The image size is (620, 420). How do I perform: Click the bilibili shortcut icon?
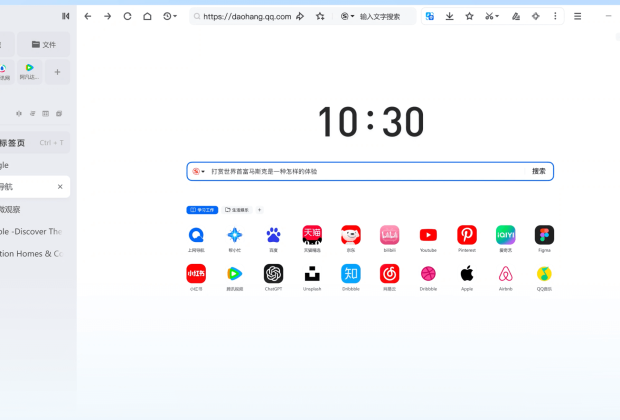(x=390, y=235)
